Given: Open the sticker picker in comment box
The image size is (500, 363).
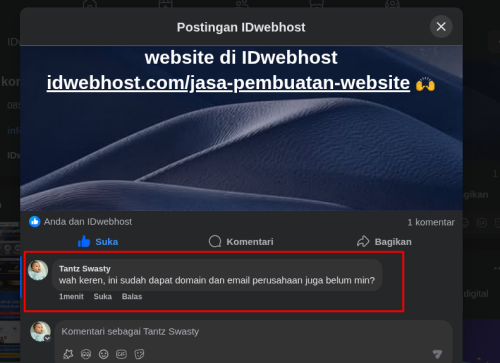Looking at the screenshot, I should point(139,354).
